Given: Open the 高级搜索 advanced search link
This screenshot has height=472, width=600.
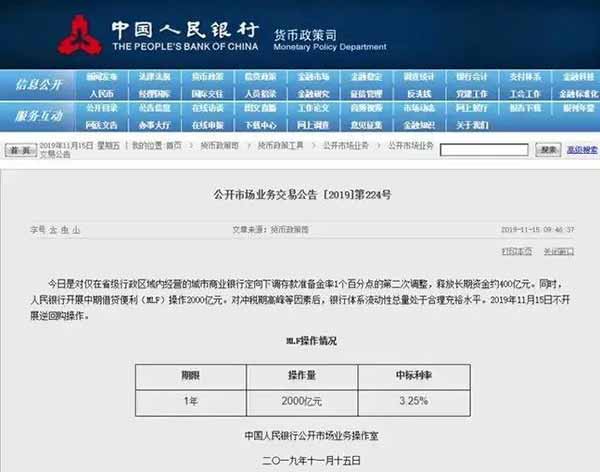Looking at the screenshot, I should pyautogui.click(x=582, y=150).
